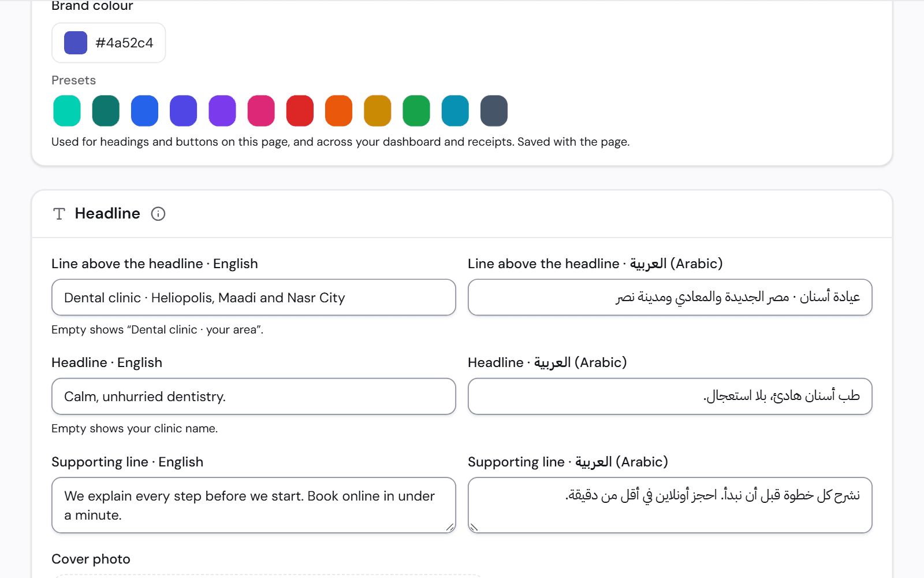
Task: Click the Headline section text icon
Action: tap(59, 214)
